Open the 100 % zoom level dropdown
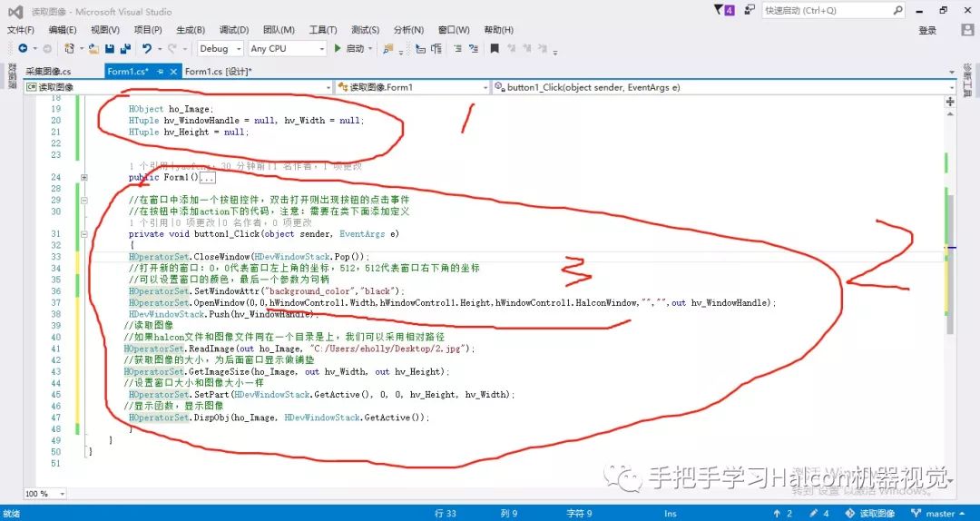This screenshot has width=980, height=521. pos(45,494)
